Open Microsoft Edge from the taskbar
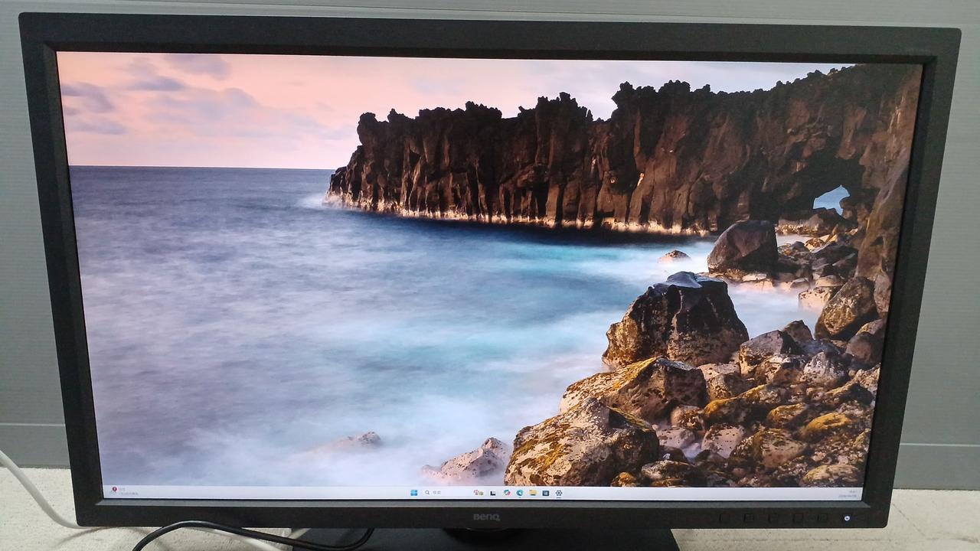The height and width of the screenshot is (551, 980). [x=519, y=492]
